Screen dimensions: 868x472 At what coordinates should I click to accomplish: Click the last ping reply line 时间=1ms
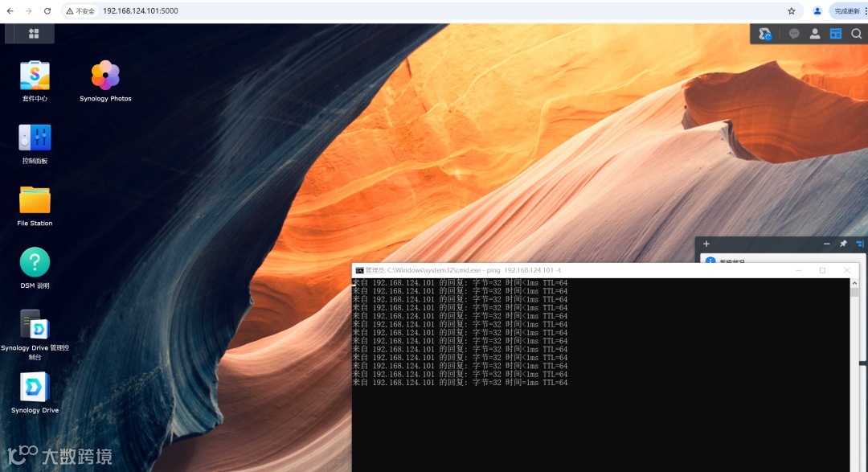tap(460, 383)
